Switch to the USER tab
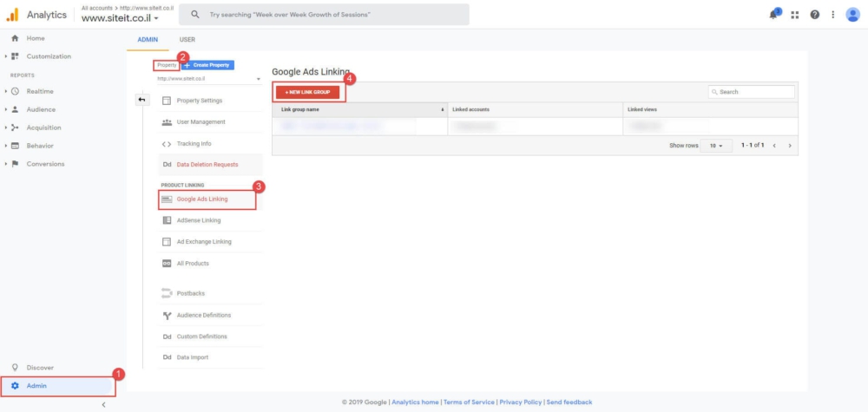The height and width of the screenshot is (412, 868). coord(187,40)
